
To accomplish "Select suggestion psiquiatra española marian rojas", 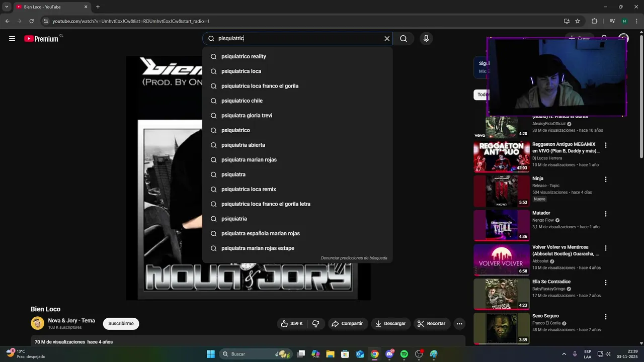I will pos(297,233).
